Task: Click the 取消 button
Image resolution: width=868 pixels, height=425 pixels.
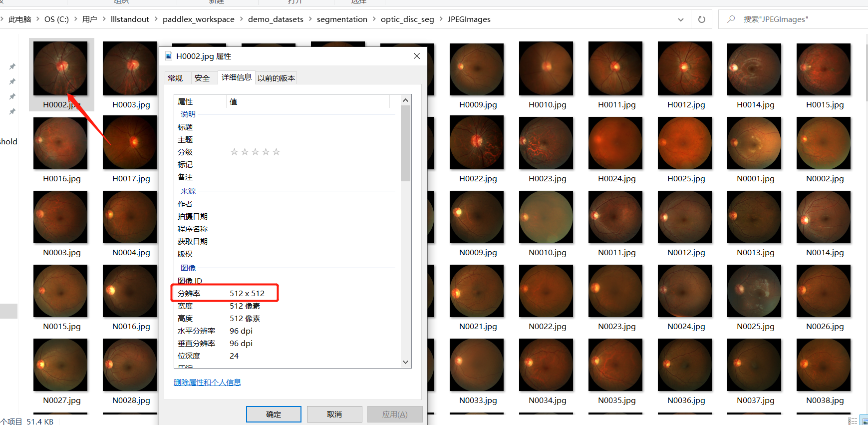Action: click(334, 414)
